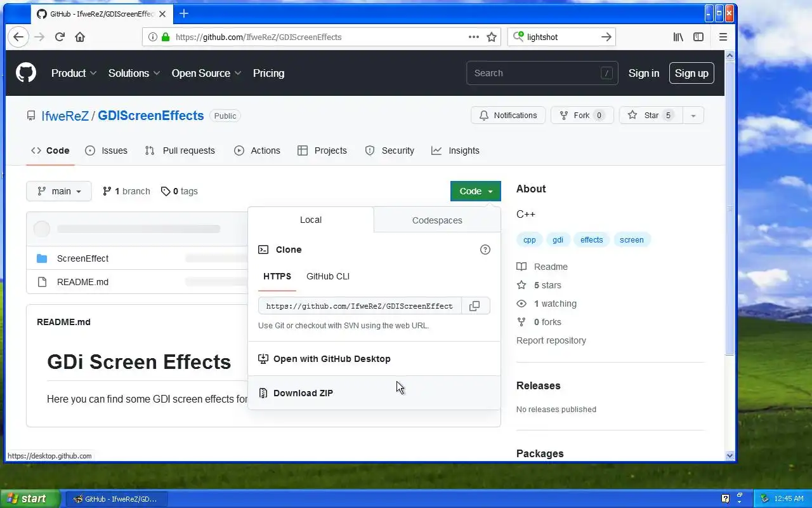This screenshot has width=812, height=508.
Task: Select the Local tab
Action: point(311,220)
